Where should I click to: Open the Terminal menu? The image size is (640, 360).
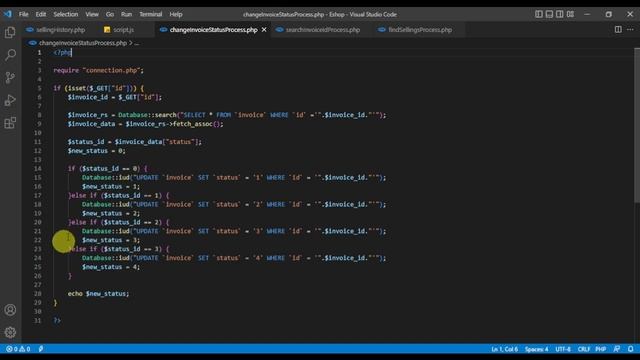tap(151, 14)
